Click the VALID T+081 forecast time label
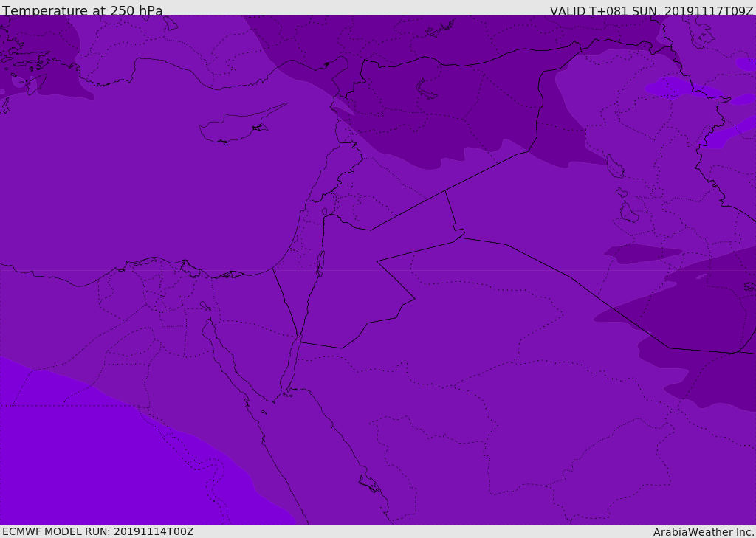The height and width of the screenshot is (538, 756). click(x=651, y=11)
